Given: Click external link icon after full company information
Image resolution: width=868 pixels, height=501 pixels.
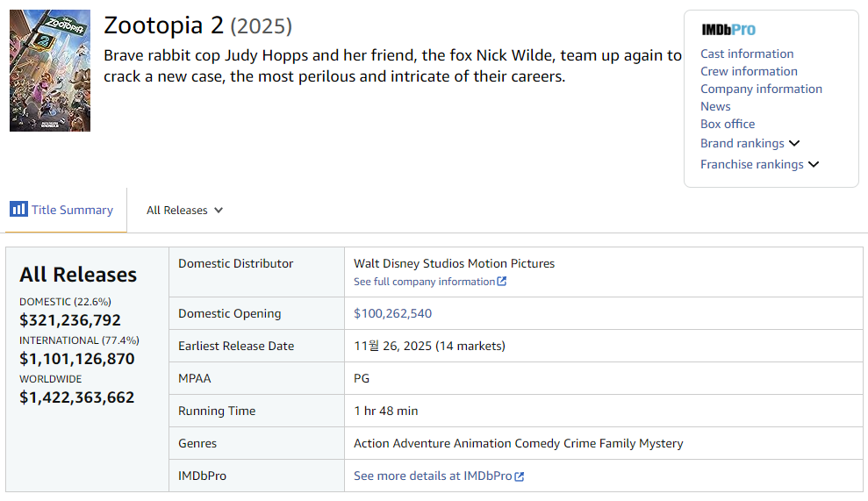Looking at the screenshot, I should (x=502, y=282).
